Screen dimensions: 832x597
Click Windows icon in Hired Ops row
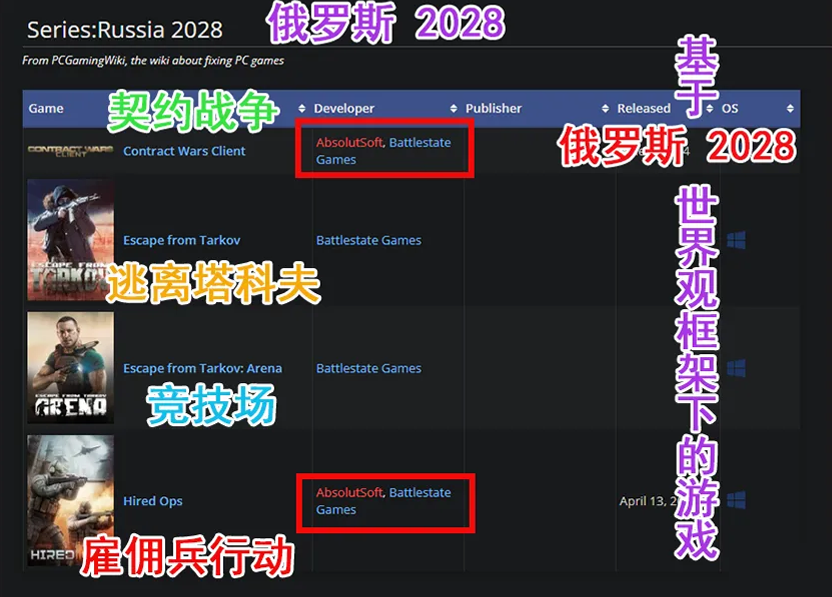coord(736,500)
